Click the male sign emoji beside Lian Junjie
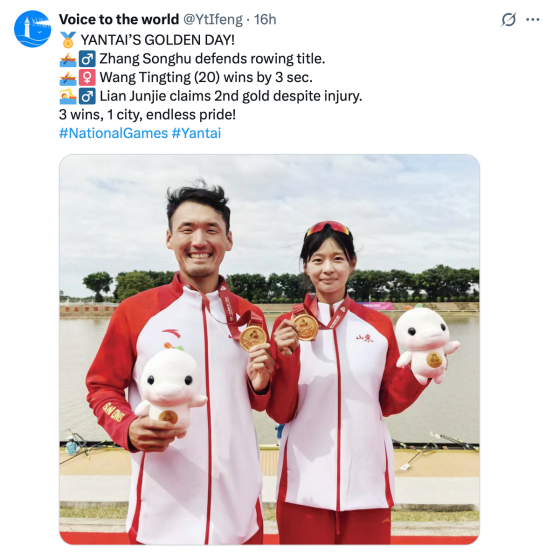This screenshot has width=554, height=554. (x=87, y=96)
